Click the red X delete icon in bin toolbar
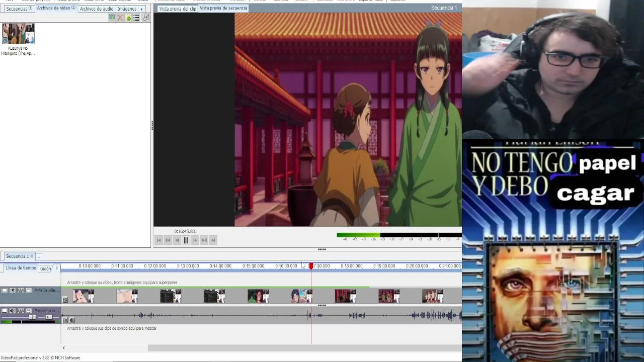 point(120,18)
